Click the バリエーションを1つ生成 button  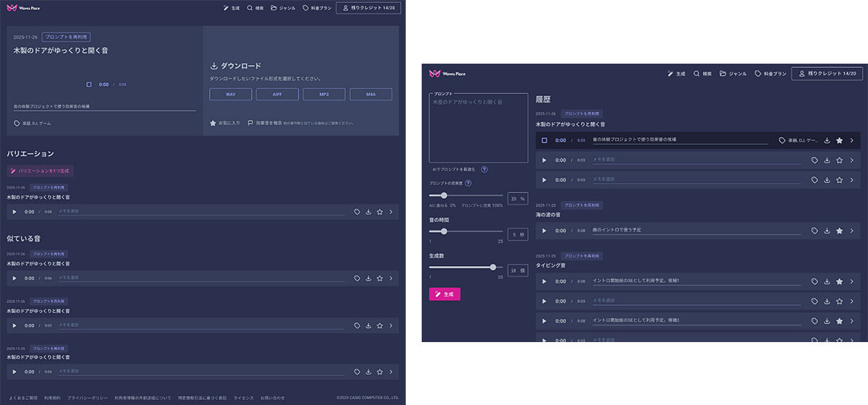click(x=40, y=171)
